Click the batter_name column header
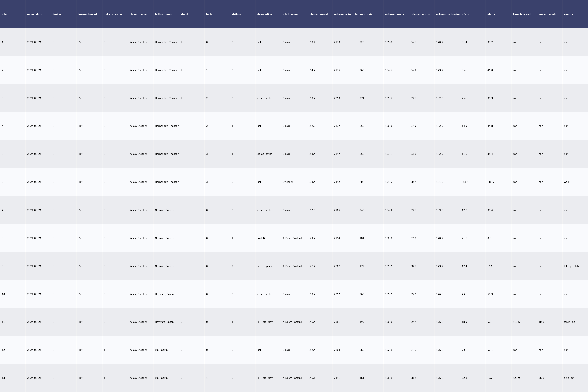The width and height of the screenshot is (588, 392). [163, 14]
